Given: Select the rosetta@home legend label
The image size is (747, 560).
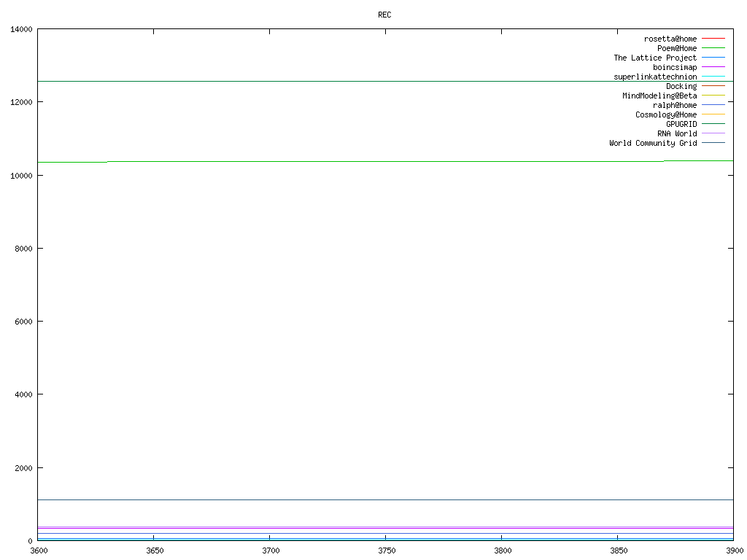Looking at the screenshot, I should [x=670, y=39].
